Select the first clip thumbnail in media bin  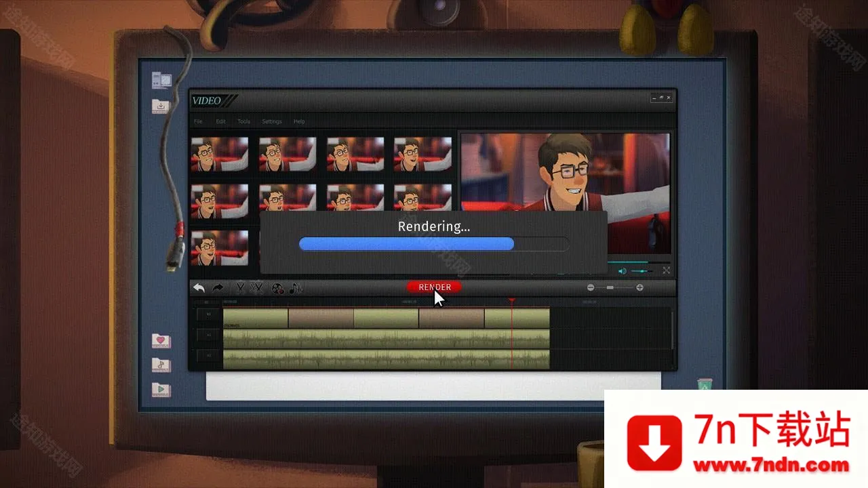point(219,155)
